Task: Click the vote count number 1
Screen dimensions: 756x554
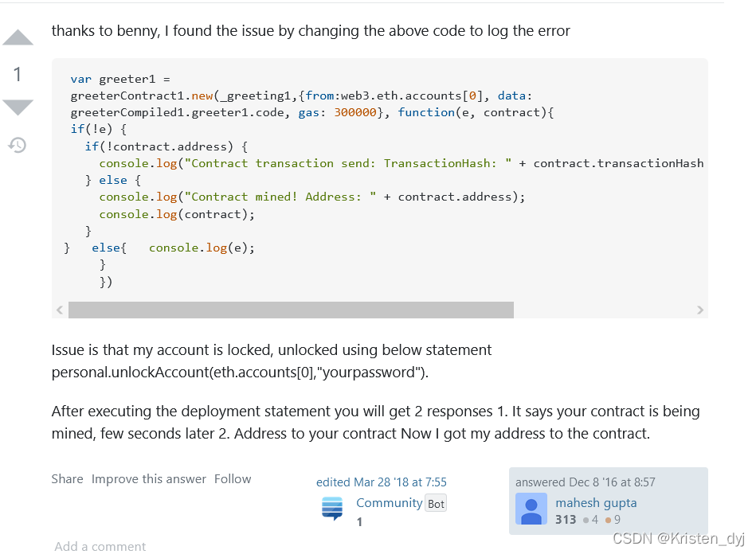Action: tap(18, 74)
